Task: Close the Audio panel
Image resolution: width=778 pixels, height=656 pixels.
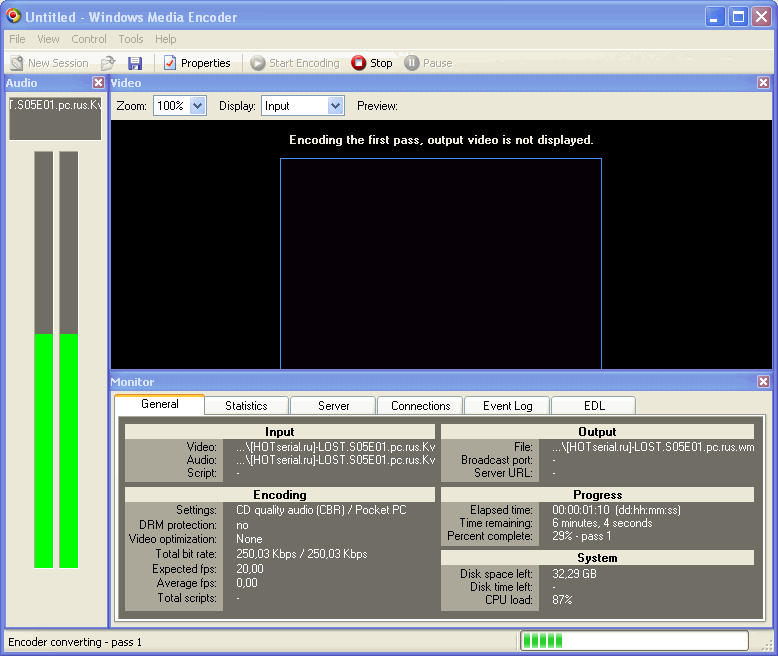Action: click(98, 83)
